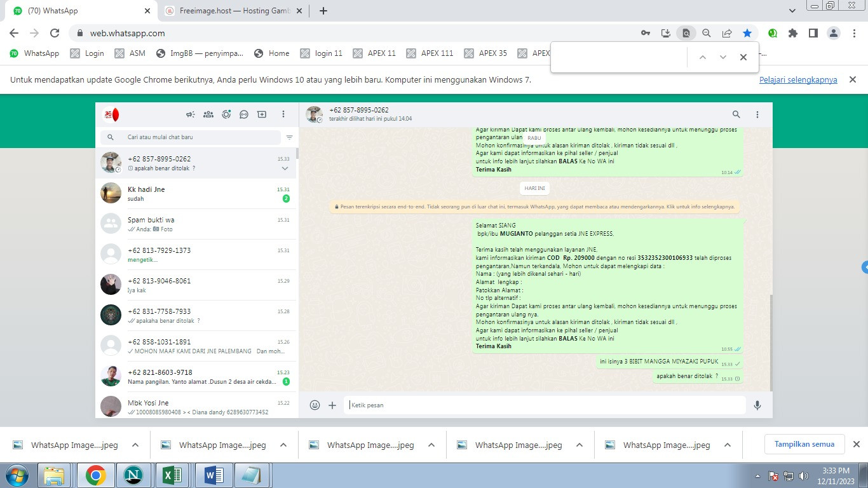Switch to the Freeimage.host browser tab
The width and height of the screenshot is (868, 488).
tap(232, 11)
